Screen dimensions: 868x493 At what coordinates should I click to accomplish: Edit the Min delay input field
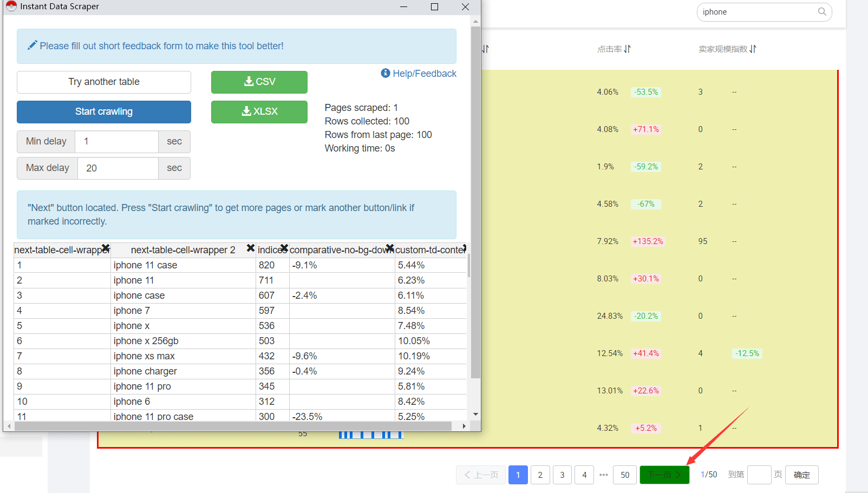pyautogui.click(x=116, y=142)
